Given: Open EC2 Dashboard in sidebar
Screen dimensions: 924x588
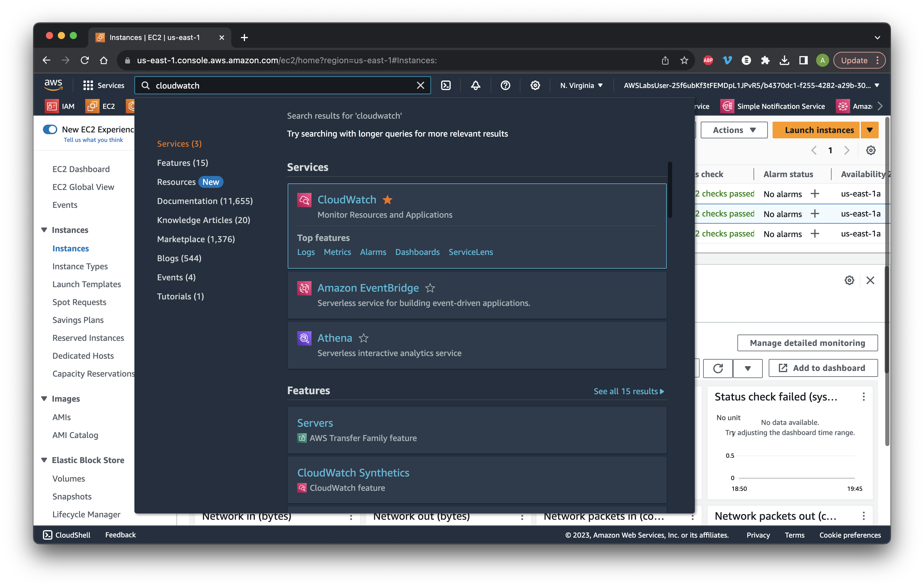Looking at the screenshot, I should pos(81,169).
